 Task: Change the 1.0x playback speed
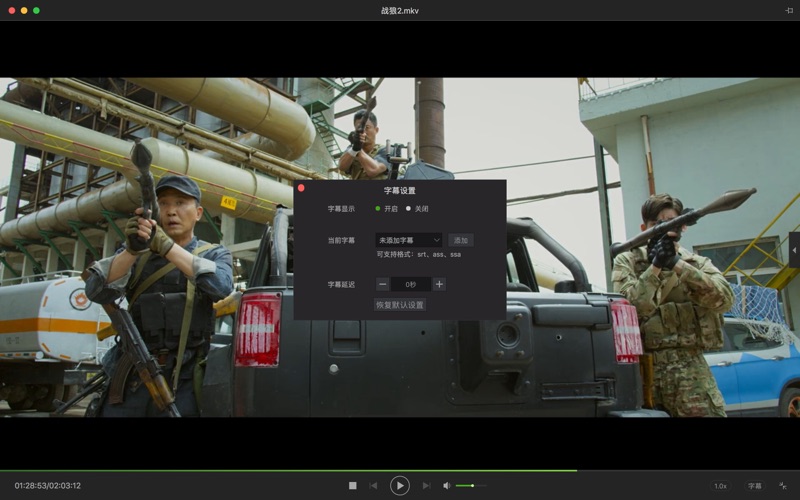(720, 486)
